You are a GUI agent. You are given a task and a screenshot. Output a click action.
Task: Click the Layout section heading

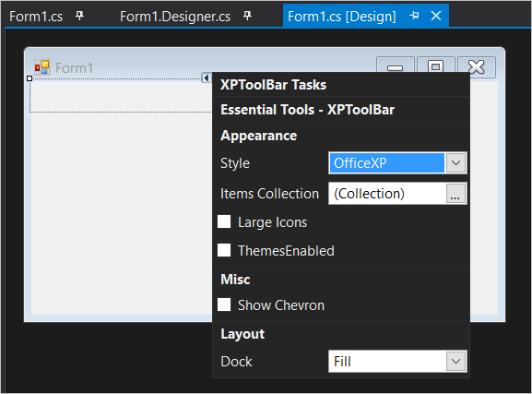pos(242,334)
